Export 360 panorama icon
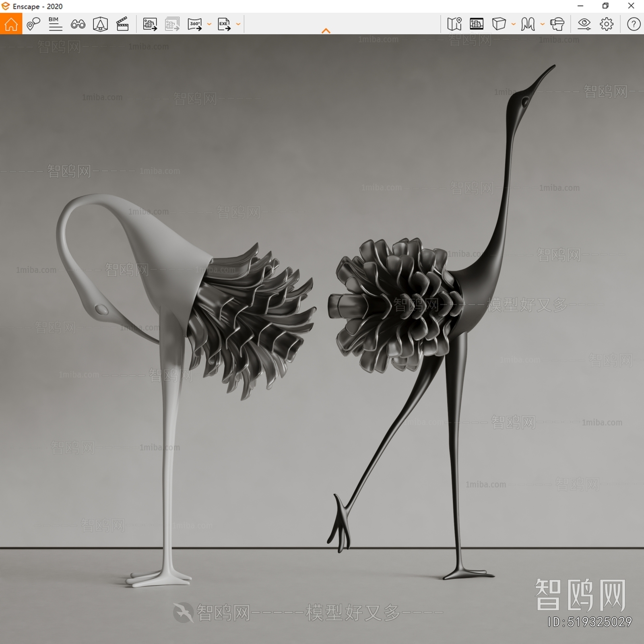 (195, 24)
